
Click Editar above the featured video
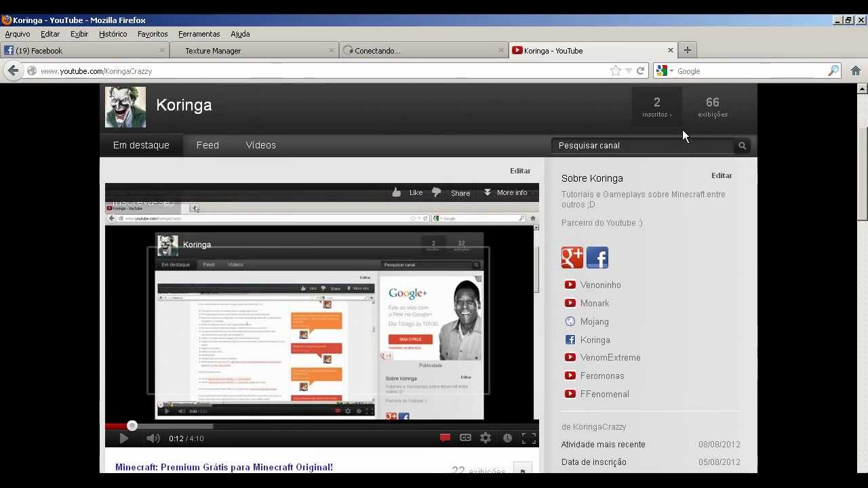520,171
